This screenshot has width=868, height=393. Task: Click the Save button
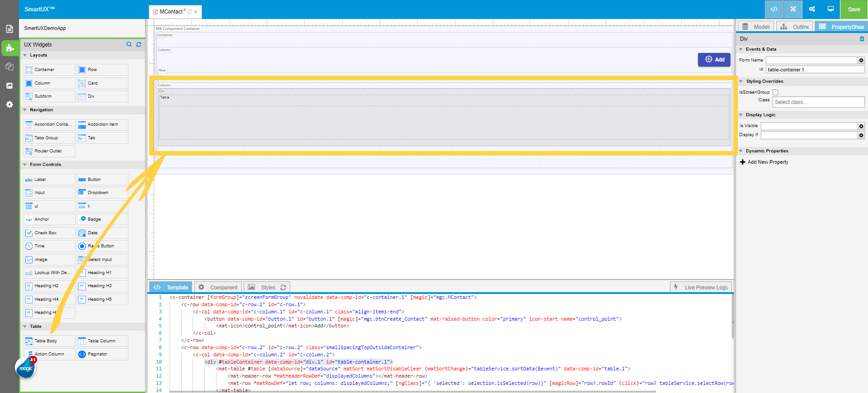854,9
